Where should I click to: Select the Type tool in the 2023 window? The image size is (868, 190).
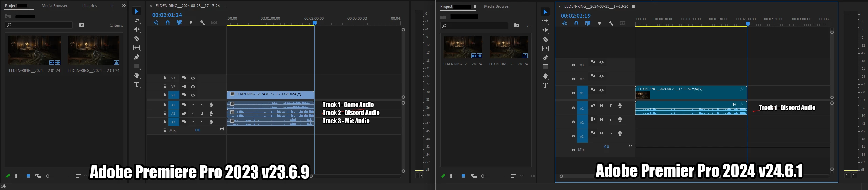tap(137, 84)
